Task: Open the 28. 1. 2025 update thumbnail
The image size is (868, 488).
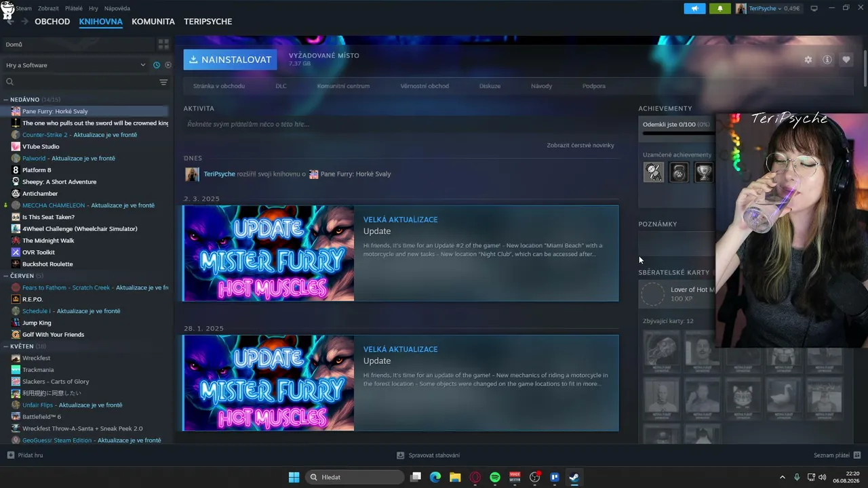Action: click(269, 383)
